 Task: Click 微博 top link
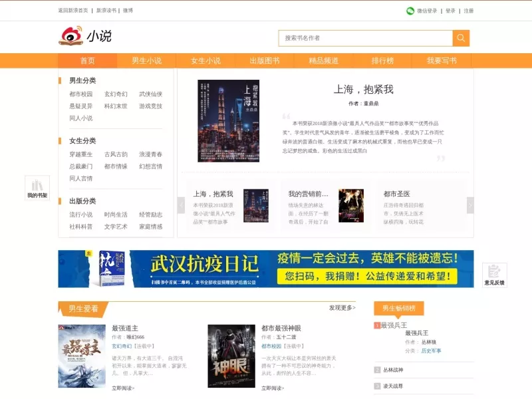(x=128, y=11)
